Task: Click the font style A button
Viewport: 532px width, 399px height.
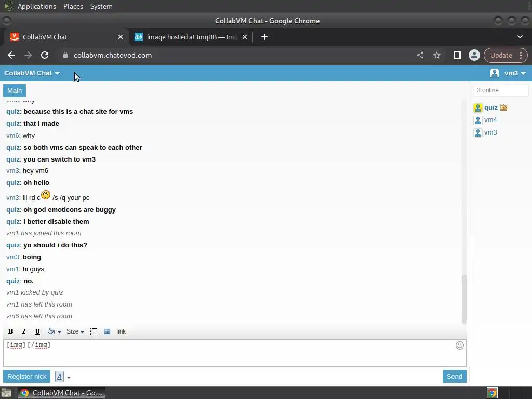Action: (59, 377)
